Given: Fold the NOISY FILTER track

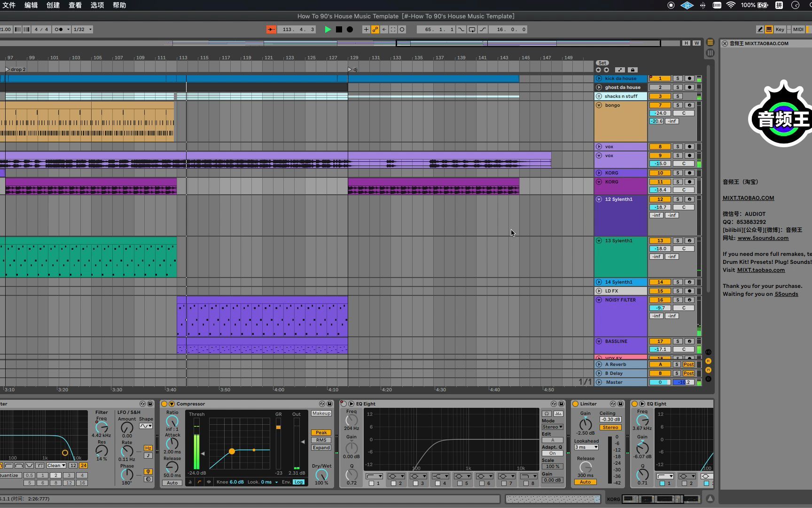Looking at the screenshot, I should 599,300.
